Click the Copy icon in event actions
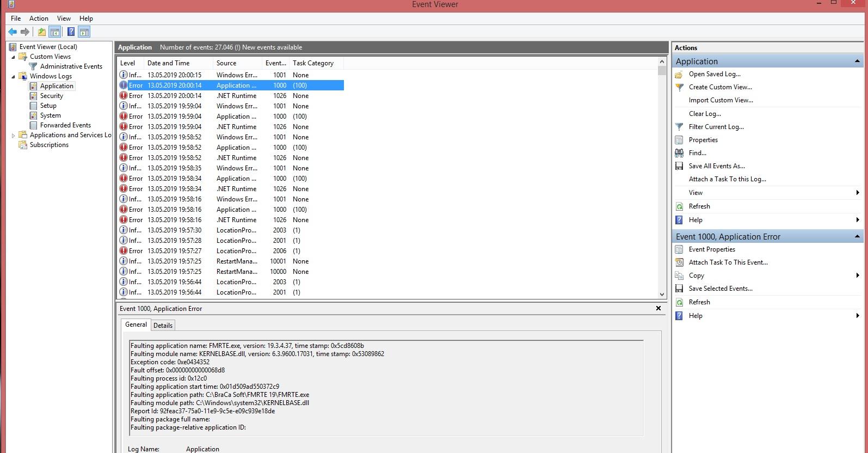 679,276
